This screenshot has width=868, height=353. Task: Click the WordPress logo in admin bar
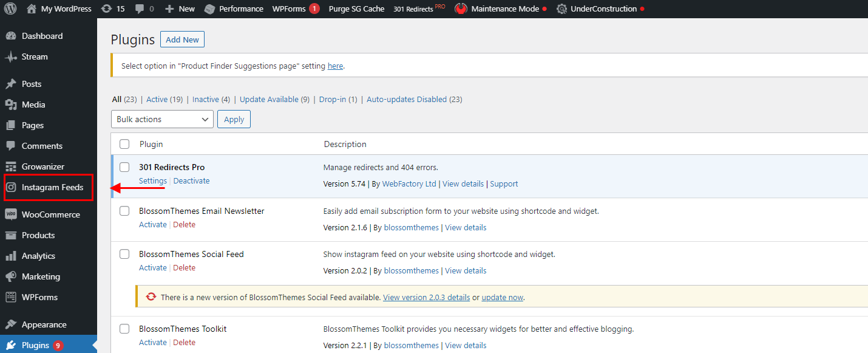(12, 9)
